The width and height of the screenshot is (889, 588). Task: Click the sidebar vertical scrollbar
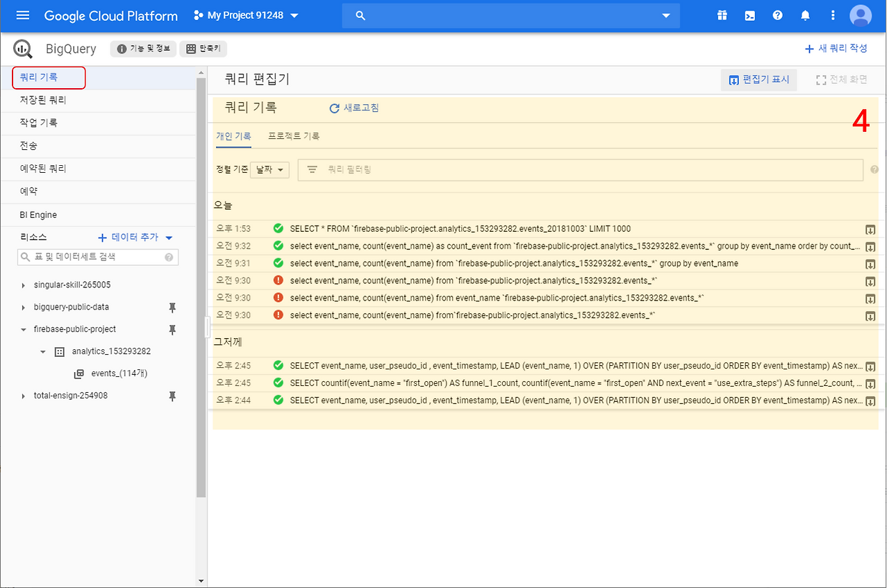(x=201, y=288)
